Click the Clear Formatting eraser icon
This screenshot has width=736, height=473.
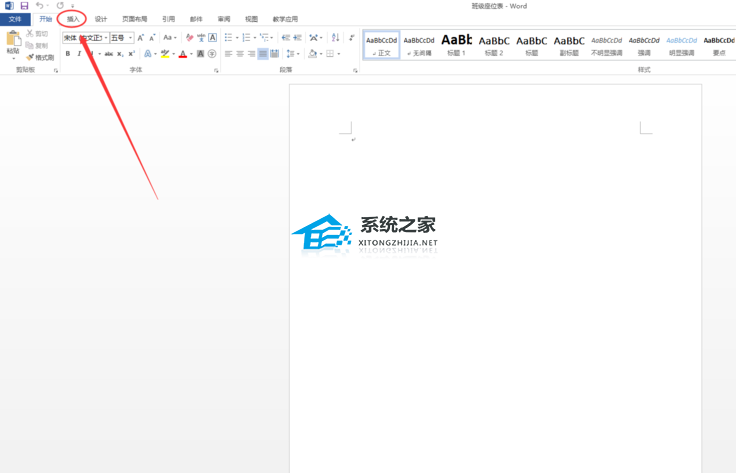point(189,38)
